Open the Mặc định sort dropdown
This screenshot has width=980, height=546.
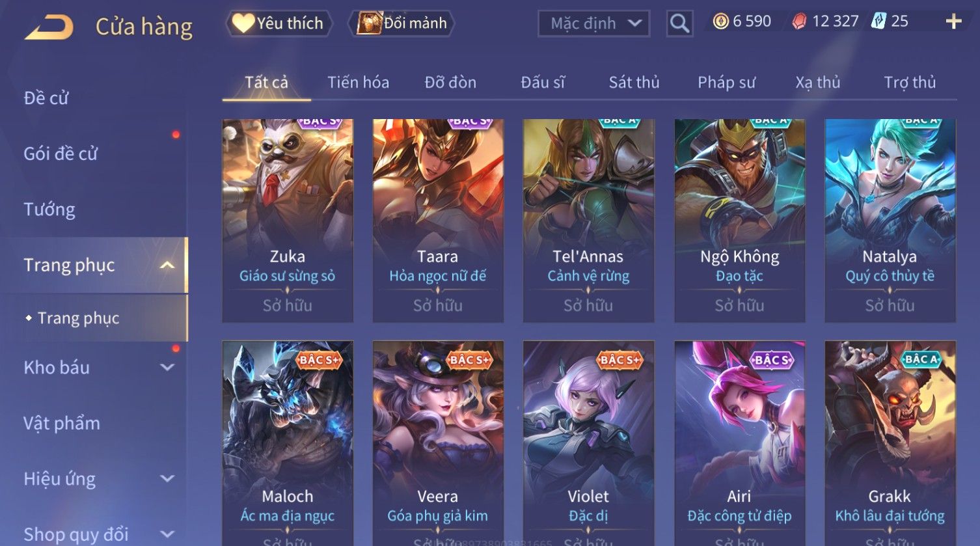594,24
